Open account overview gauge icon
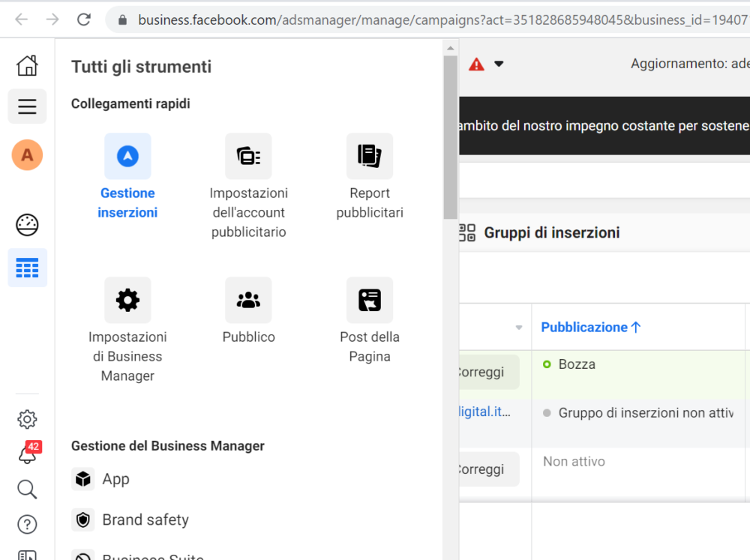The width and height of the screenshot is (750, 560). pos(27,225)
